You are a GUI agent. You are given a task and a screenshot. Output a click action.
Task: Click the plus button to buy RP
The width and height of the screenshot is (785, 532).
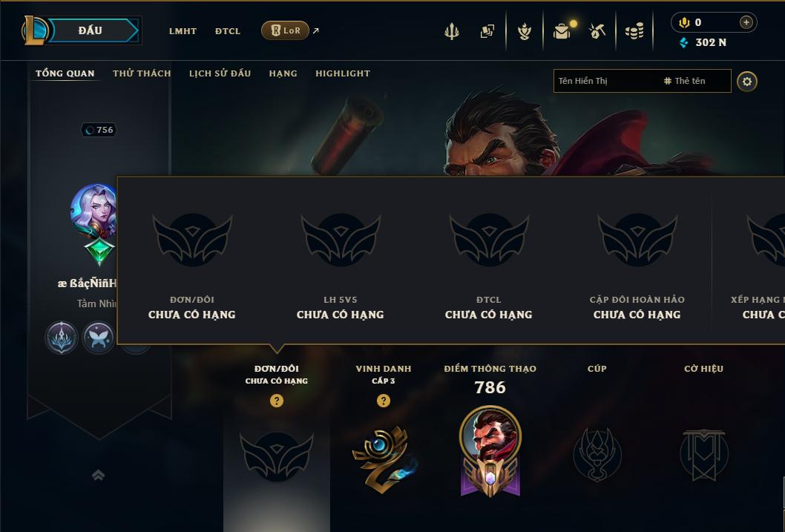pyautogui.click(x=746, y=22)
